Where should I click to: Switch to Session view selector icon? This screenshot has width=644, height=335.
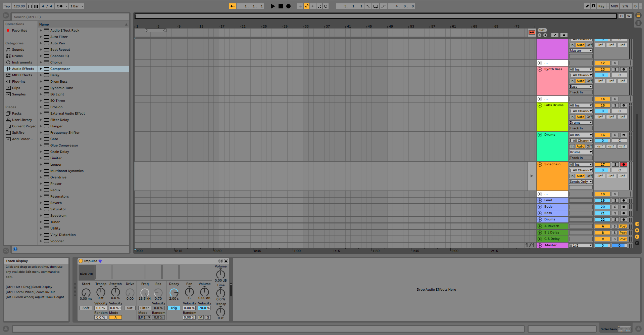pos(638,23)
